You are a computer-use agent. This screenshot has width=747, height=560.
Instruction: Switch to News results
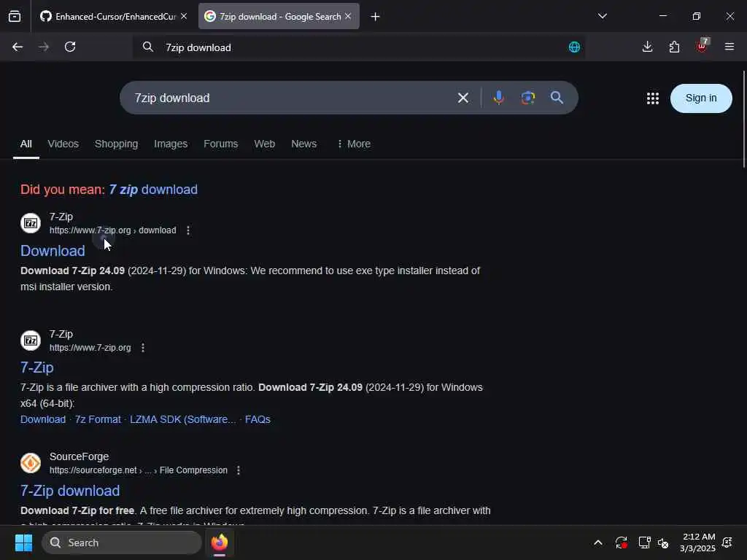(x=303, y=144)
